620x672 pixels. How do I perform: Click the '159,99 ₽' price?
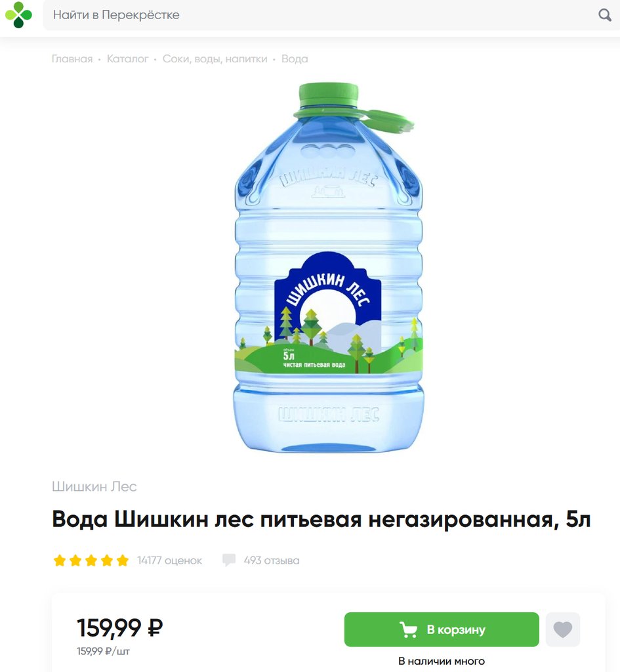pyautogui.click(x=120, y=628)
